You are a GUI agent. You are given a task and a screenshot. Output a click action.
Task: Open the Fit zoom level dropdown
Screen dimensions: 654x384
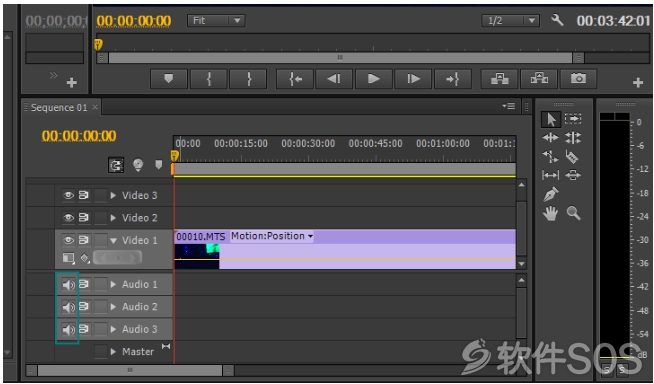(216, 20)
